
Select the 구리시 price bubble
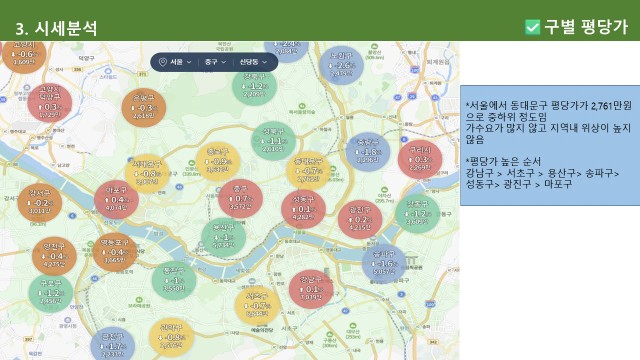coord(420,159)
